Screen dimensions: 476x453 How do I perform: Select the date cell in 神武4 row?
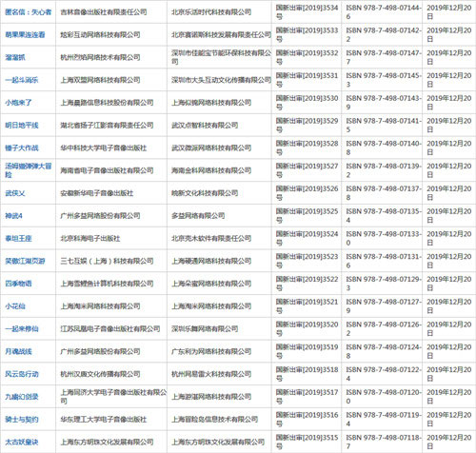click(x=449, y=216)
